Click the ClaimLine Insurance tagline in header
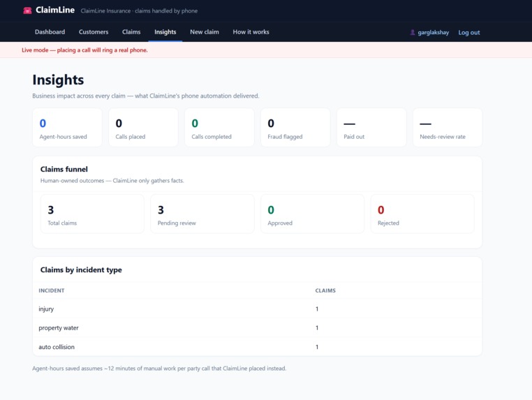This screenshot has height=400, width=532. (x=139, y=11)
